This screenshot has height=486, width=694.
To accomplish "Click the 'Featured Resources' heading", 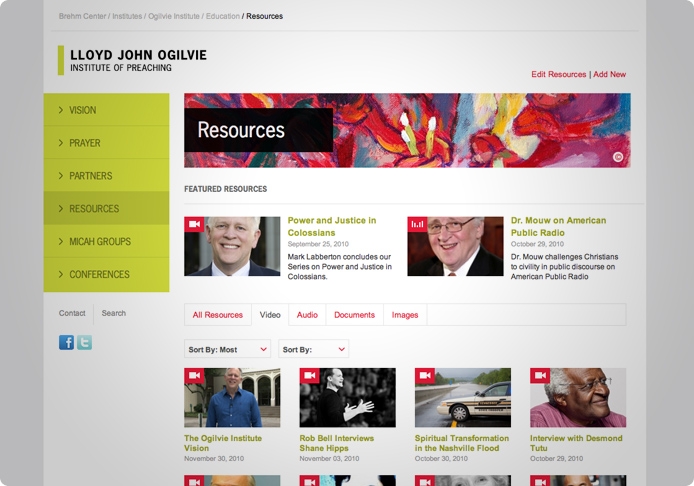I will tap(226, 189).
